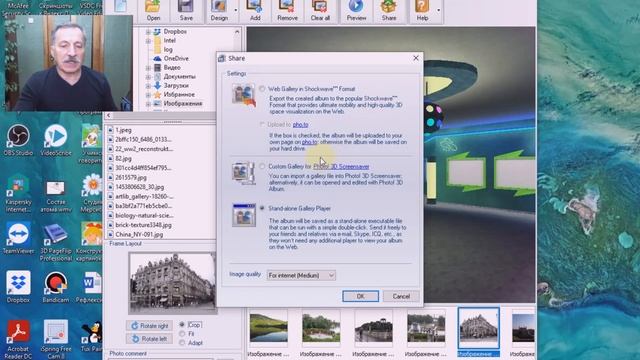Viewport: 640px width, 360px height.
Task: Select file 1.jpeg in list
Action: click(123, 130)
